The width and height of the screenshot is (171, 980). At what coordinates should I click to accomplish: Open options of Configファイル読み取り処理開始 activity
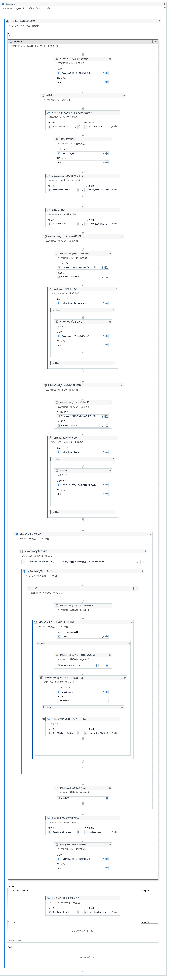coord(106,59)
